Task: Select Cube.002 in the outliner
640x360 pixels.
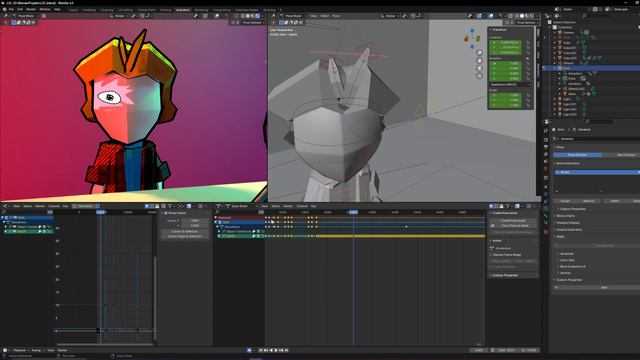Action: tap(570, 53)
